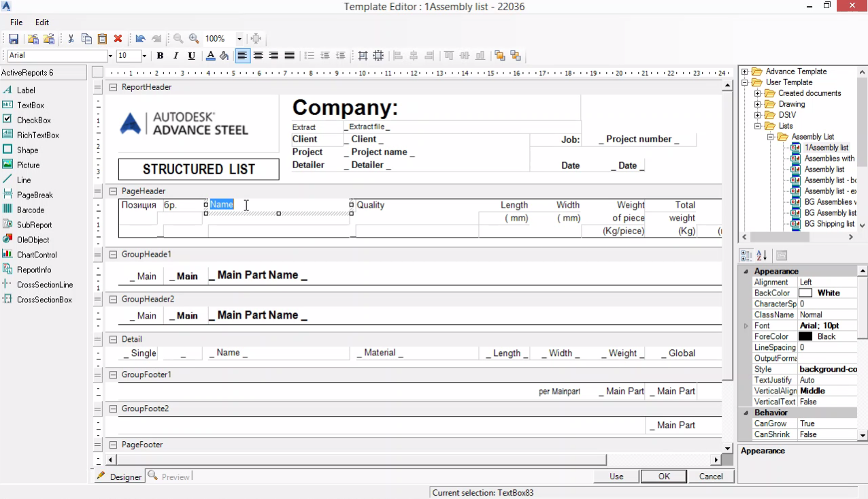
Task: Click the Zoom out magnifier icon
Action: tap(178, 39)
